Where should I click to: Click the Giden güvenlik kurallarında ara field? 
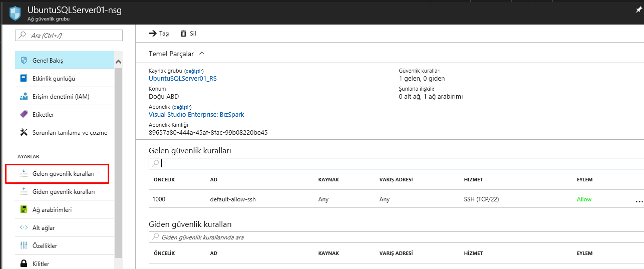point(396,237)
